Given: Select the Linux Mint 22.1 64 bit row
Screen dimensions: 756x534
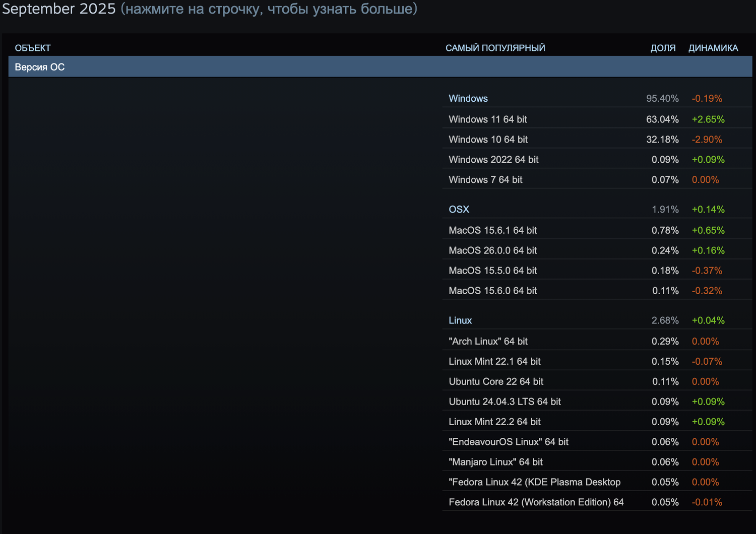Looking at the screenshot, I should tap(597, 361).
